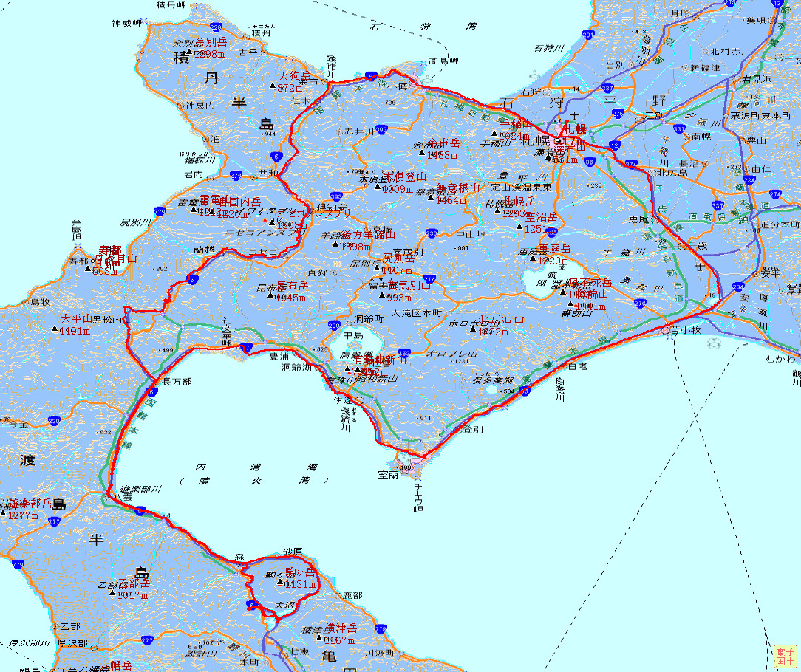Screen dimensions: 801x672
Task: Click the triangle marker for ホロホロ山
Action: pyautogui.click(x=472, y=329)
